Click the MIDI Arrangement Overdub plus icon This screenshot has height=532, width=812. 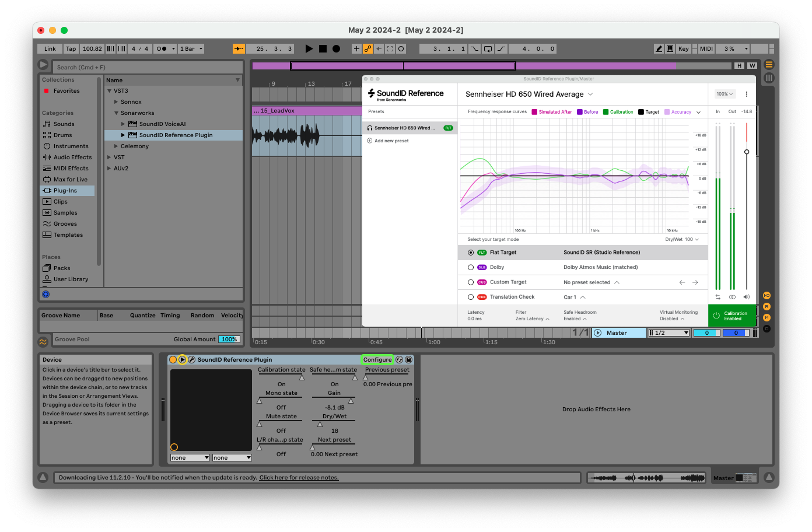tap(356, 49)
